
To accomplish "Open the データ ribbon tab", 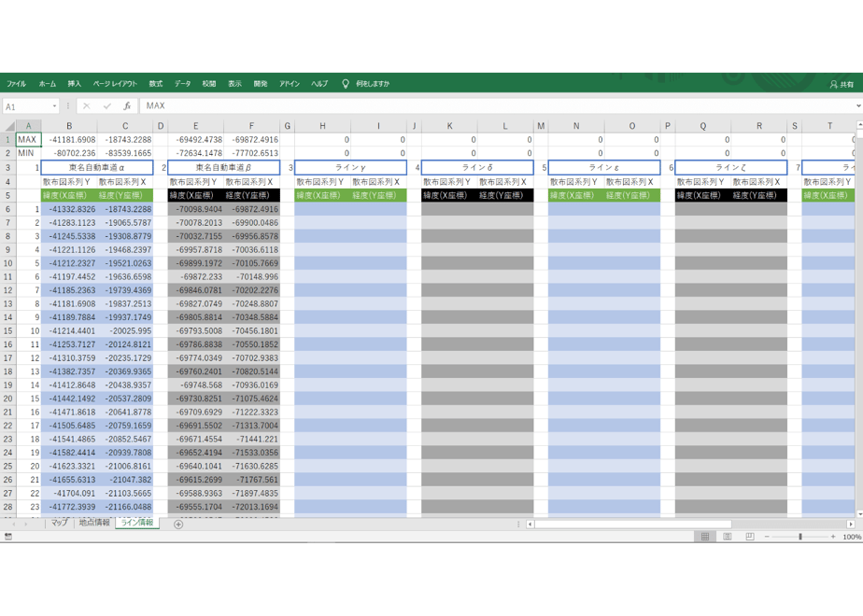I will 183,84.
